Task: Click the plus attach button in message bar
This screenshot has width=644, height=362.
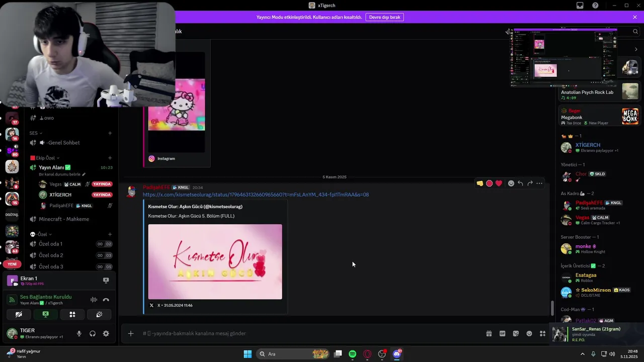Action: point(131,333)
